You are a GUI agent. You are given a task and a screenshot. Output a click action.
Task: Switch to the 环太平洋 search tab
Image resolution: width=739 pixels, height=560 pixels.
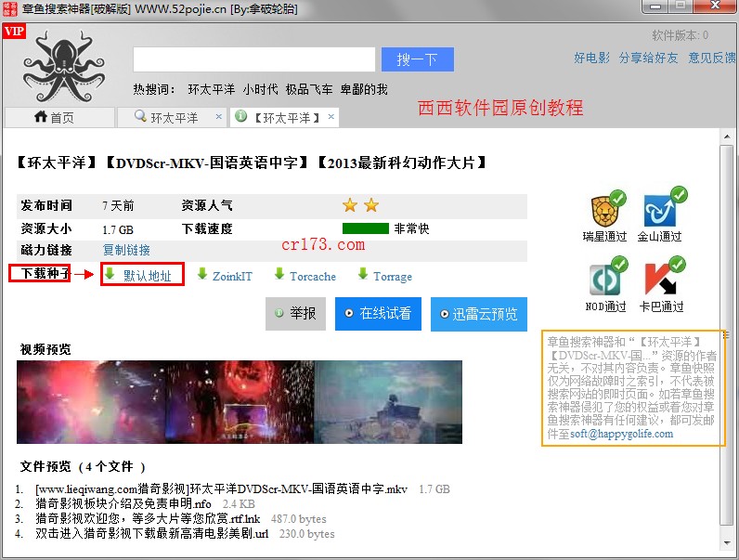click(x=172, y=117)
